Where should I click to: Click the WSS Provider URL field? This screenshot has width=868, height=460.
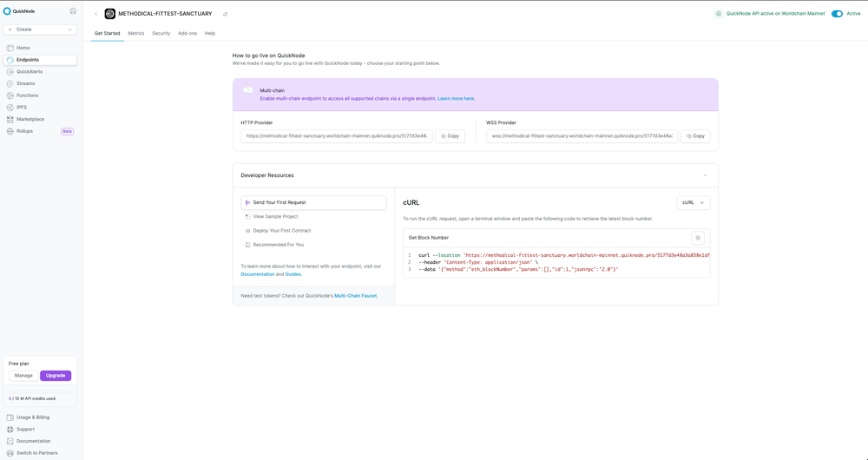pos(582,136)
